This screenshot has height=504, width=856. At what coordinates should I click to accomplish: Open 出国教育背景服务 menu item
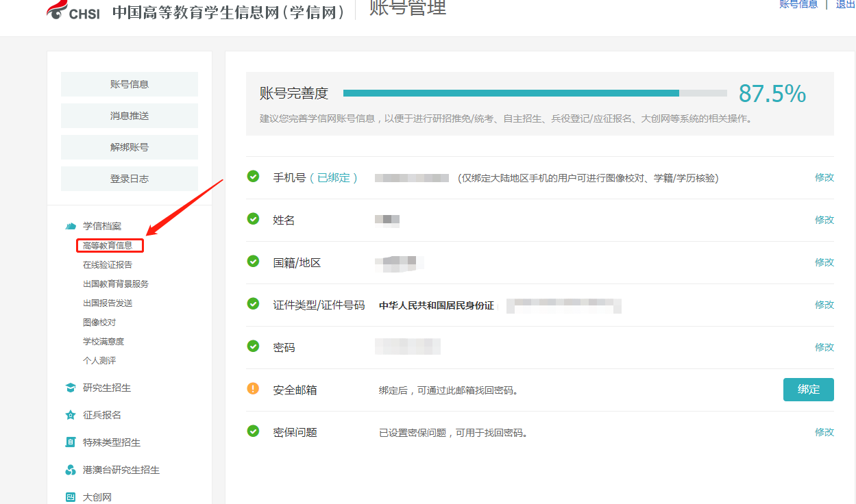(x=116, y=283)
